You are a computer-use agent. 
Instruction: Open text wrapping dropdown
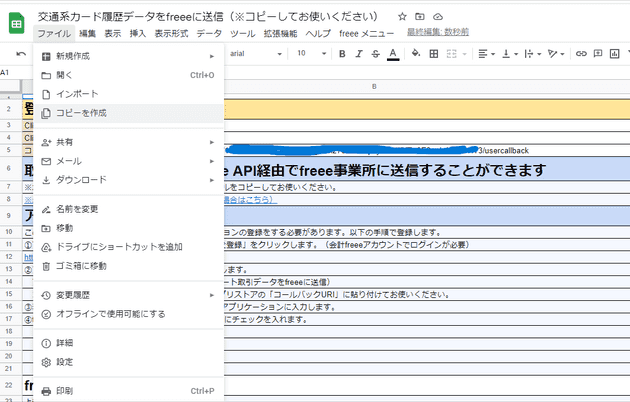pos(532,54)
